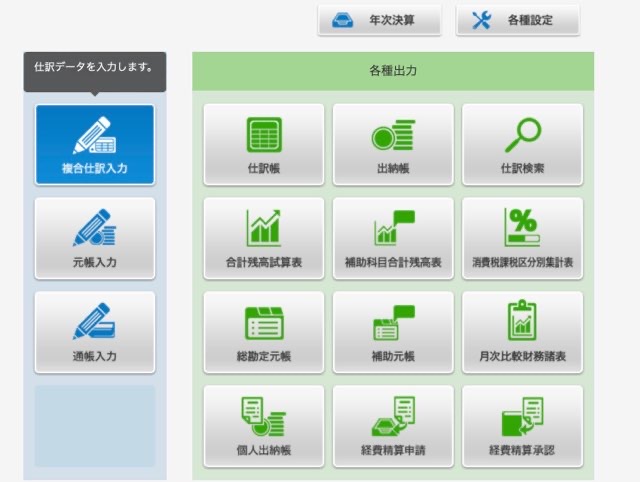Screen dimensions: 640x482
Task: Open 個人出納帳 personal cash book
Action: (264, 426)
